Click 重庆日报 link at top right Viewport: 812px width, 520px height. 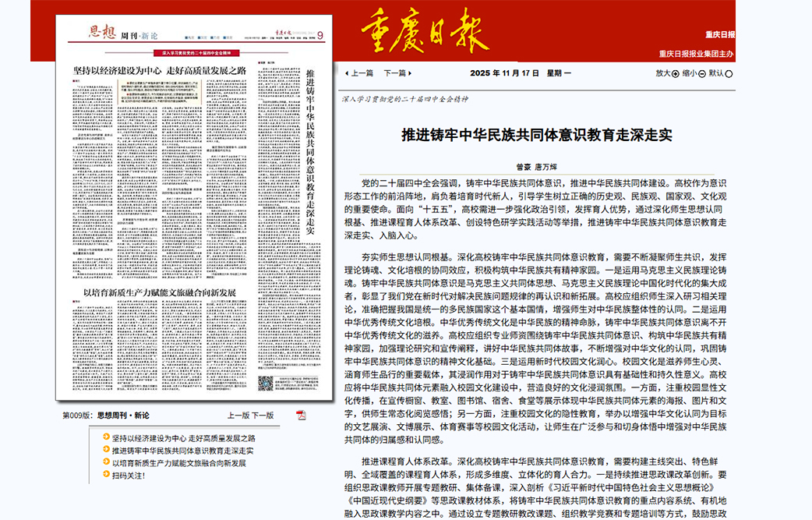point(719,34)
